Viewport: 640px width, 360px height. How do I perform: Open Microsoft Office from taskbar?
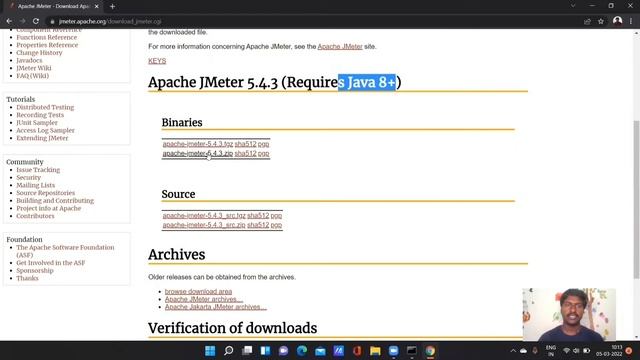coord(357,351)
